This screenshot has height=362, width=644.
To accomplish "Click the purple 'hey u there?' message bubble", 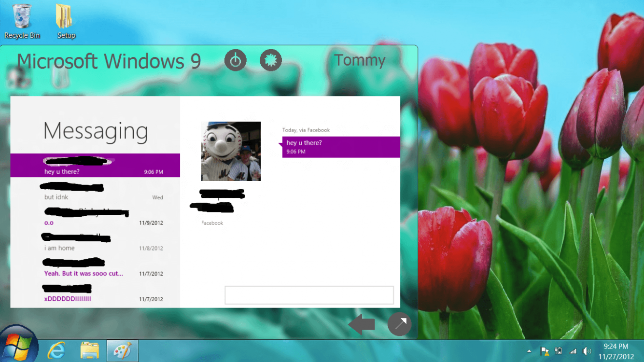I will coord(341,147).
